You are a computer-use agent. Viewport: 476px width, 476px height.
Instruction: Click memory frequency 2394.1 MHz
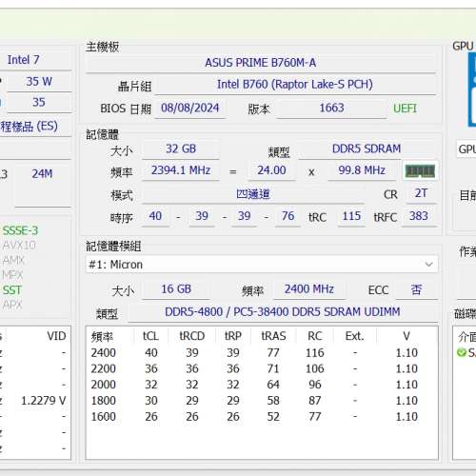[181, 170]
